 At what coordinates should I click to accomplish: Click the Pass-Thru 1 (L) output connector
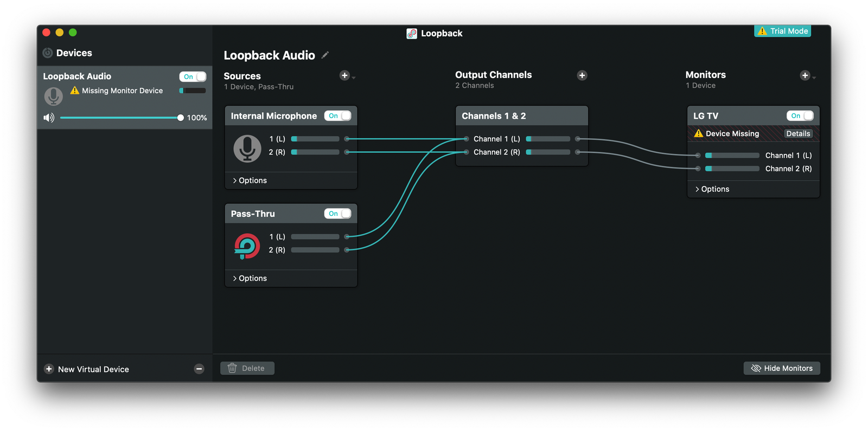tap(347, 236)
